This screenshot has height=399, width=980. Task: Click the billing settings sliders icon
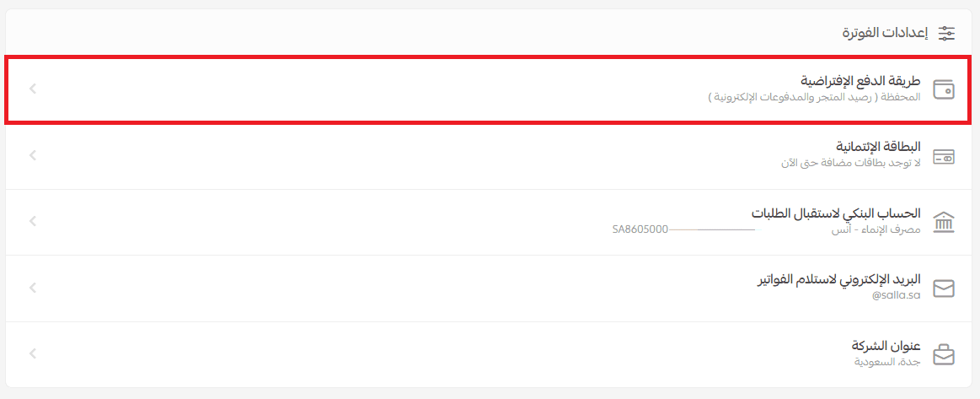[947, 34]
